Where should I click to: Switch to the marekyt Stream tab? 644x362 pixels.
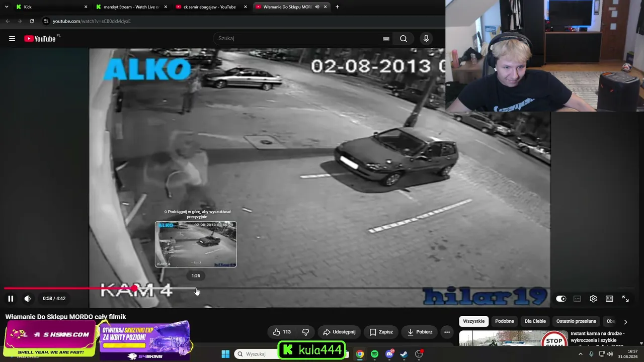pos(132,7)
